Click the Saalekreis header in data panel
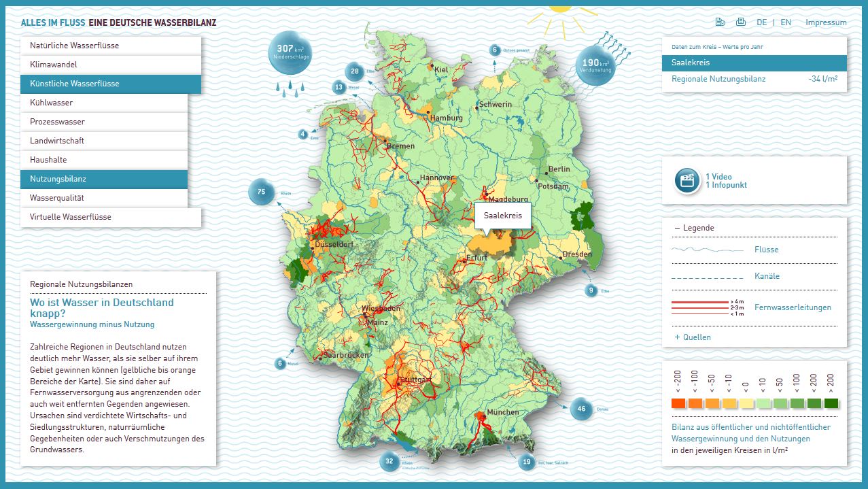 point(754,63)
